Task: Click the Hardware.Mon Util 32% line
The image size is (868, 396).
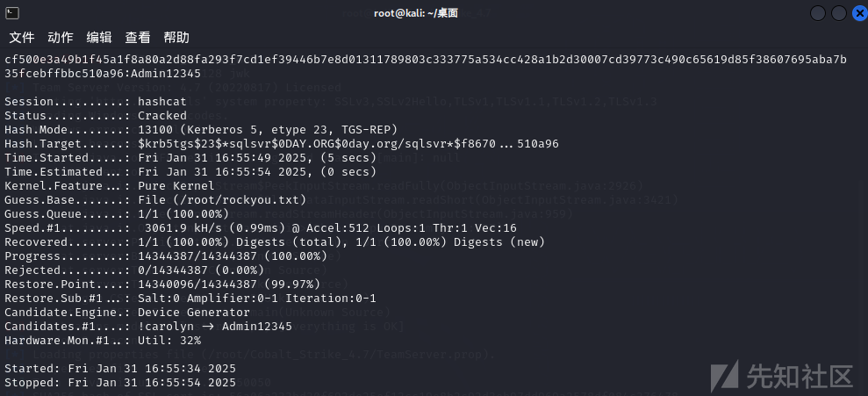Action: (103, 340)
